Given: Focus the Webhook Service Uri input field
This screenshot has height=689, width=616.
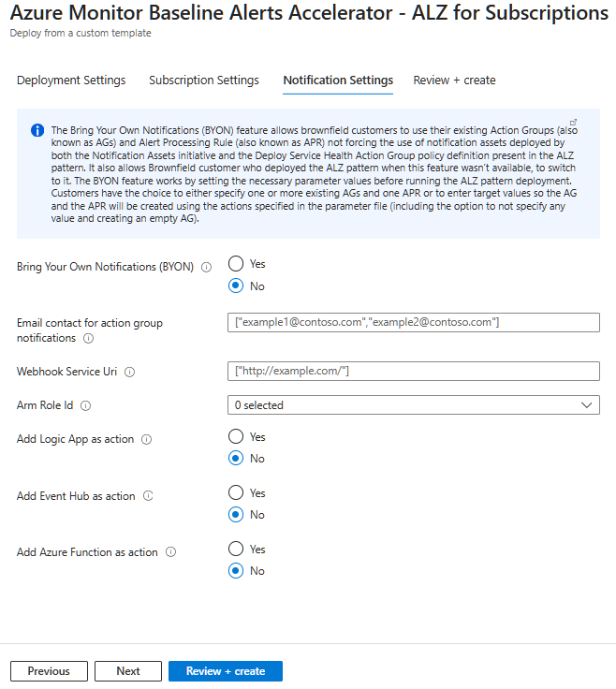Looking at the screenshot, I should click(x=414, y=372).
